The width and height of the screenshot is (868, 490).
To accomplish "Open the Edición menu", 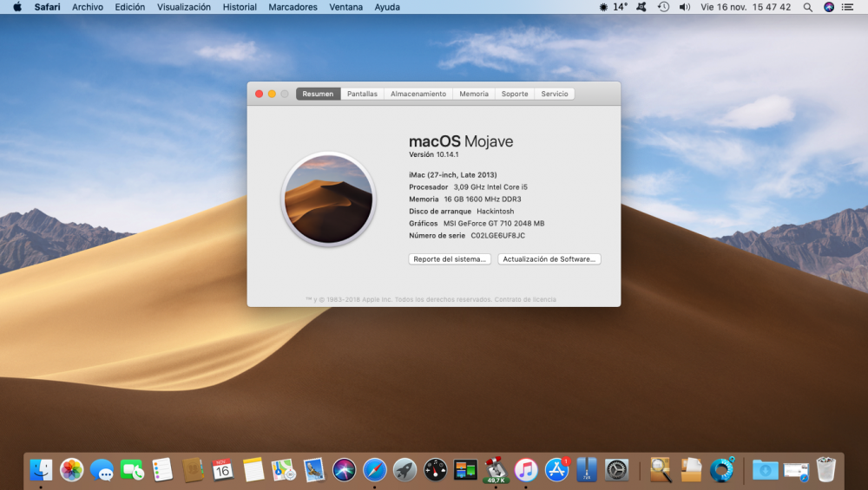I will [x=130, y=7].
